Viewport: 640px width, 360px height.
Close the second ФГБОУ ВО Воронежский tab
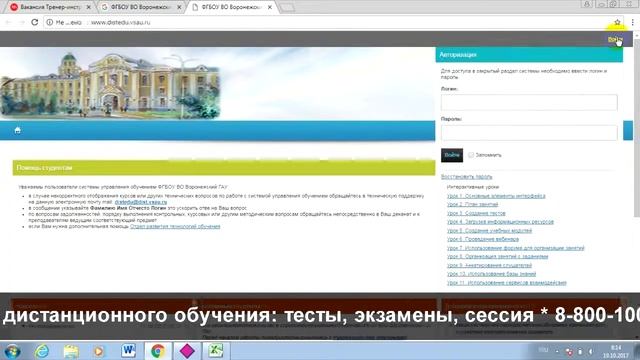tap(179, 7)
